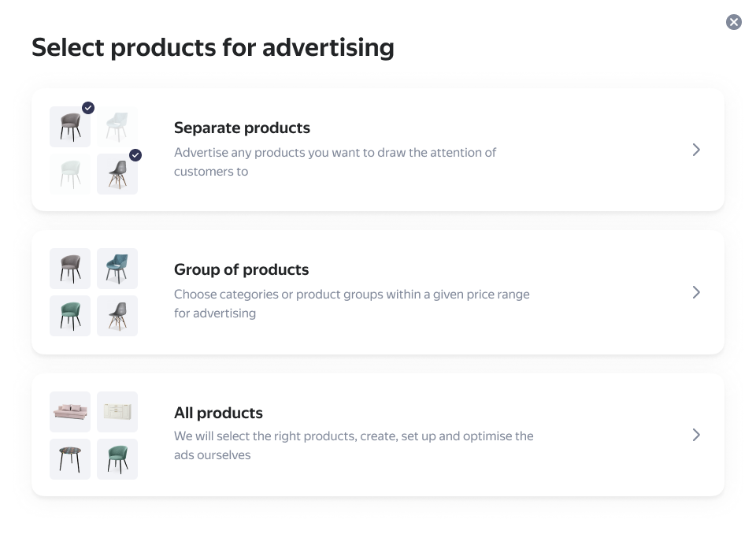
Task: Click the checked dark wooden-leg chair thumbnail
Action: pos(117,174)
